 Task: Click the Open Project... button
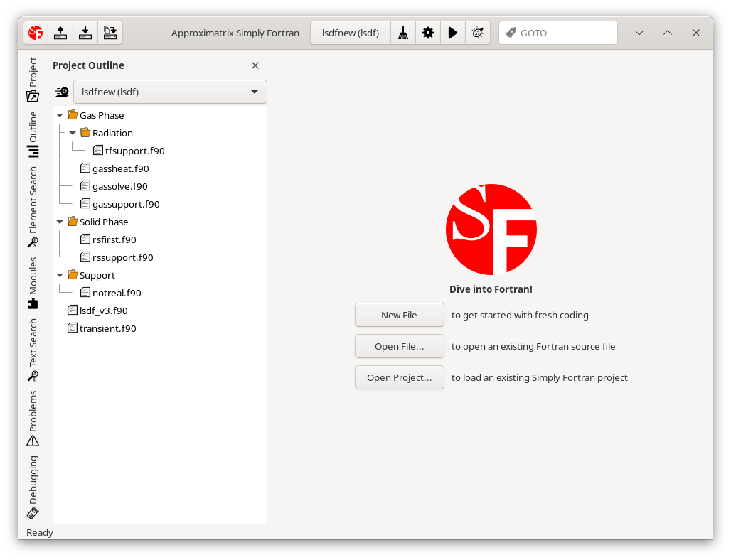click(x=400, y=377)
